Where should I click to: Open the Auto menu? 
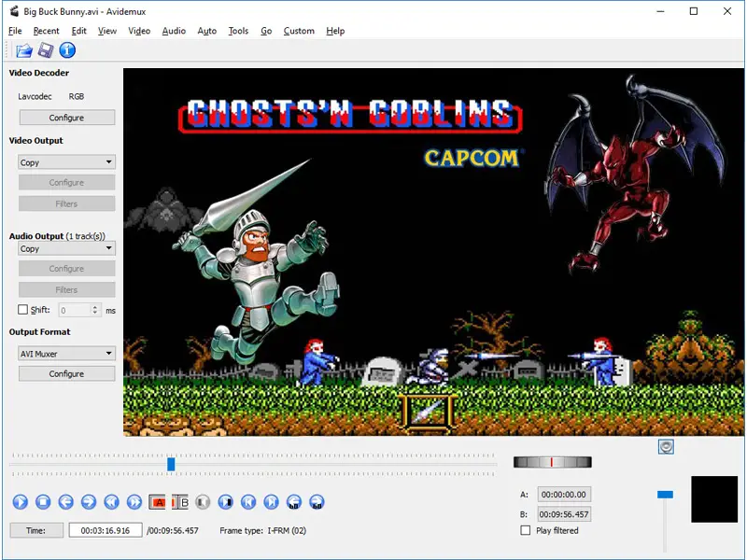click(x=206, y=31)
